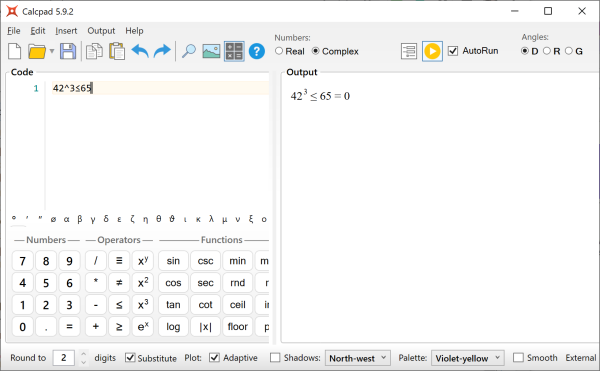Viewport: 600px width, 371px height.
Task: Undo the last edit
Action: (x=140, y=51)
